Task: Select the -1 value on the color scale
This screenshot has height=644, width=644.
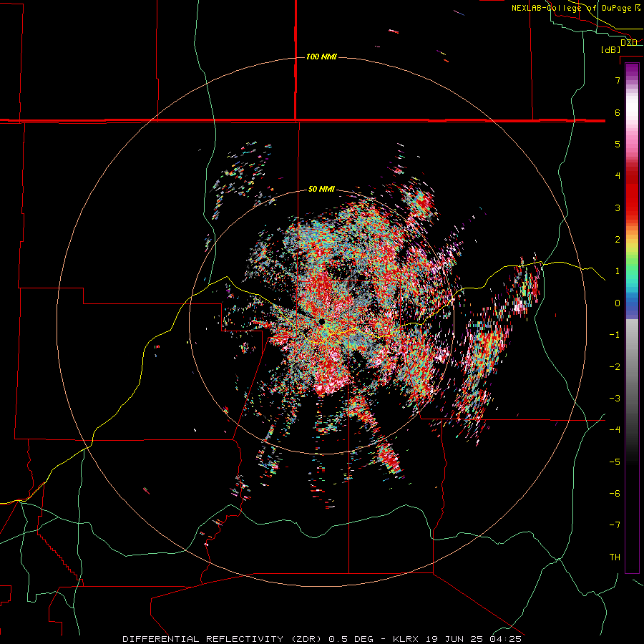Action: (x=615, y=335)
